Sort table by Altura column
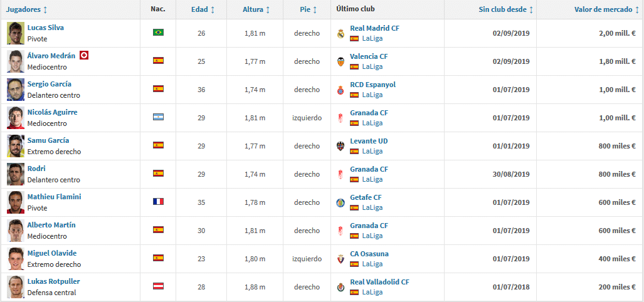 [256, 9]
